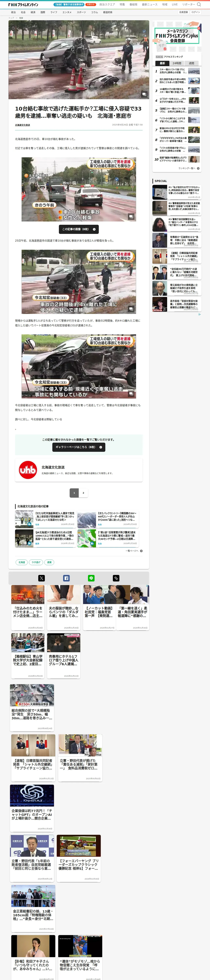The height and width of the screenshot is (980, 210).
Task: Share article on X (Twitter)
Action: tap(42, 578)
